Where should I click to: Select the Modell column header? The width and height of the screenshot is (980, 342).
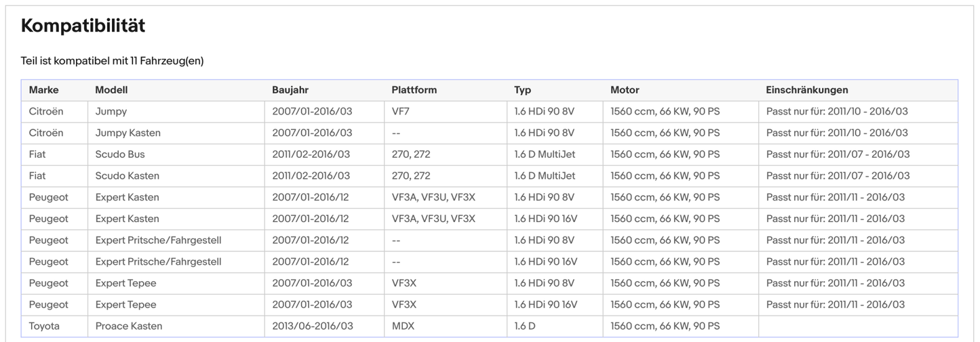click(x=111, y=90)
